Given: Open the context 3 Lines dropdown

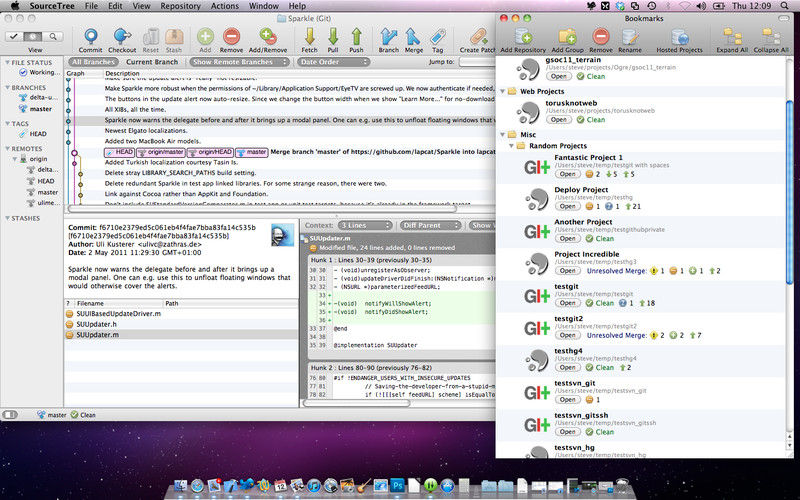Looking at the screenshot, I should [365, 225].
